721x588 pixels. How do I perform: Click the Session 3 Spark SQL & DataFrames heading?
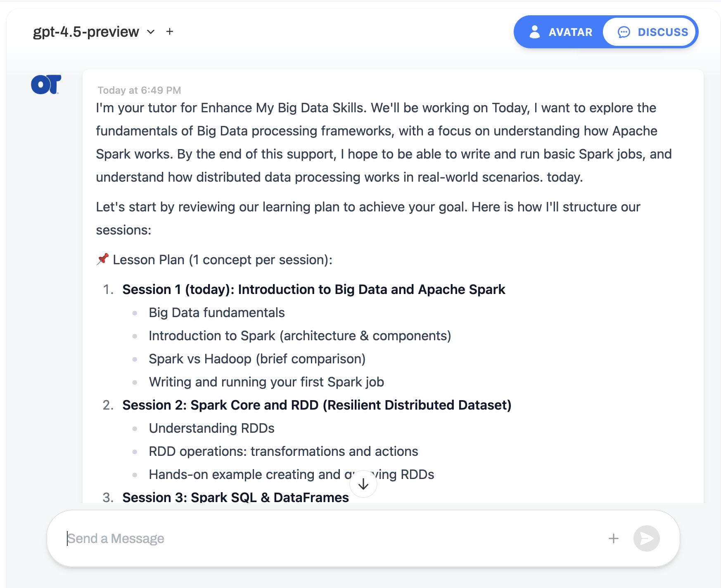click(235, 497)
